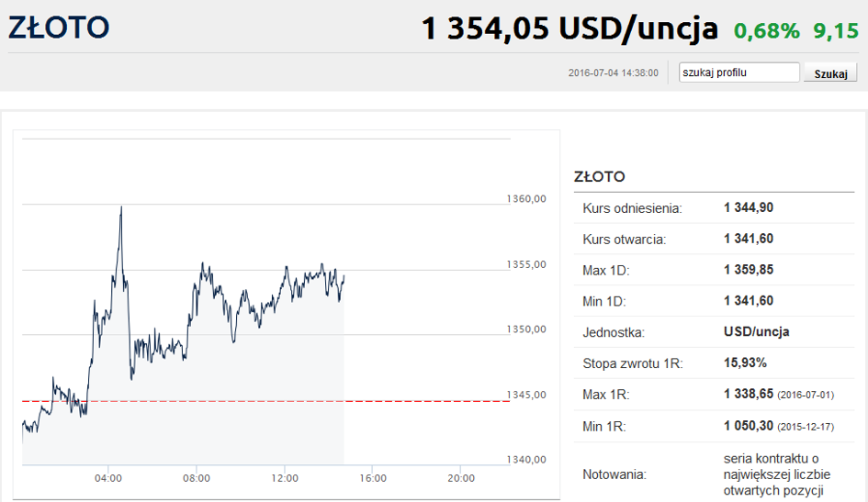Click the Szukaj button
Screen dimensions: 868x502
tap(830, 73)
